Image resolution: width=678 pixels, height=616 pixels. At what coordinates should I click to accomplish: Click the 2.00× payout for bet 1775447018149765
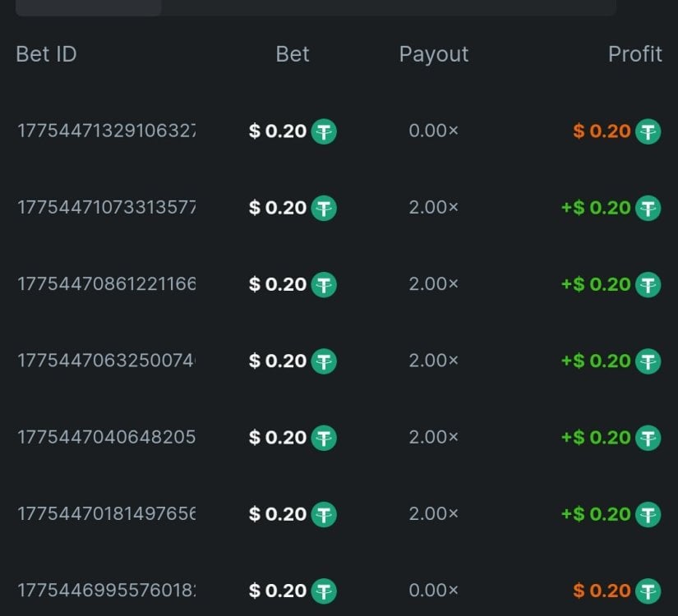click(x=433, y=514)
